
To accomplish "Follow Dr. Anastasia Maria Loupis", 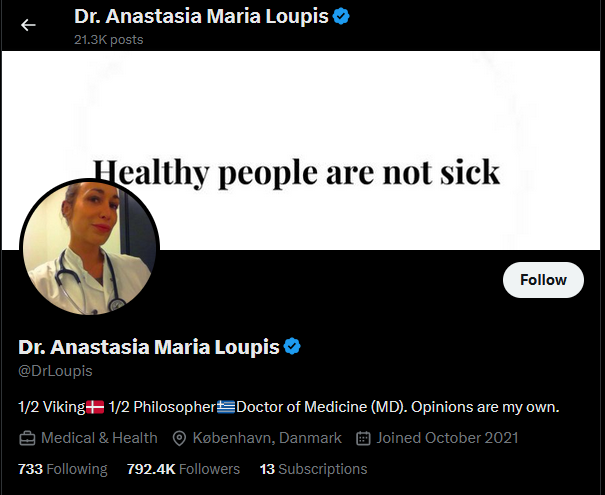I will (543, 280).
